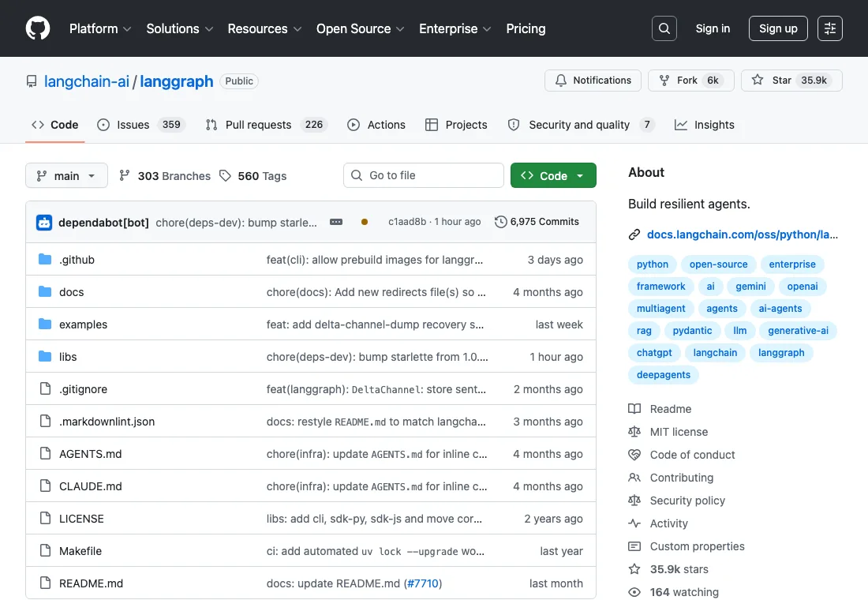
Task: Select the Code tab
Action: (54, 126)
